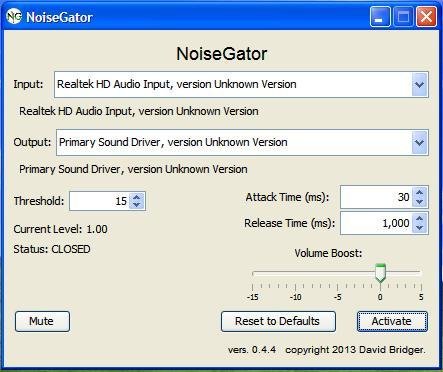
Task: Minimize the NoiseGator window
Action: [380, 16]
